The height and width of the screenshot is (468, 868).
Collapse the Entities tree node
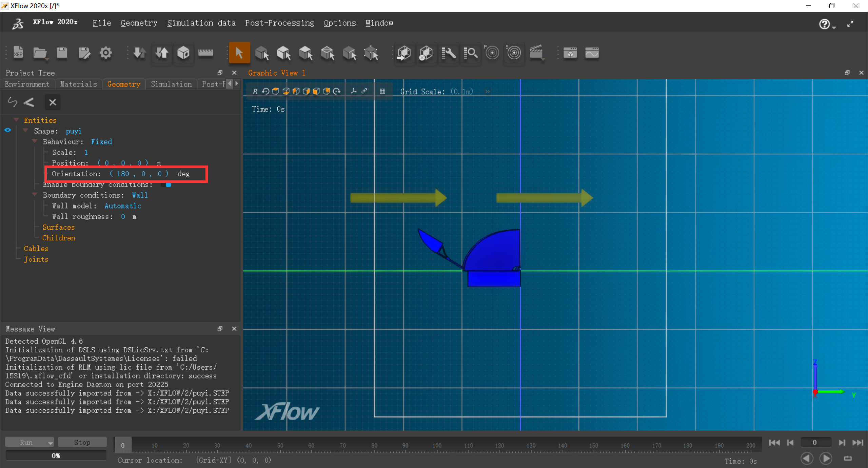click(x=16, y=119)
